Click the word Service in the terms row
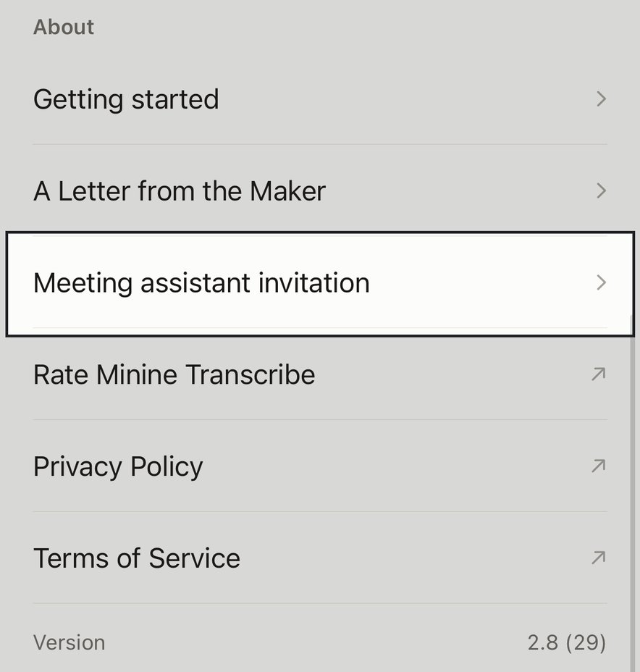Screen dimensions: 640x672 tap(195, 558)
